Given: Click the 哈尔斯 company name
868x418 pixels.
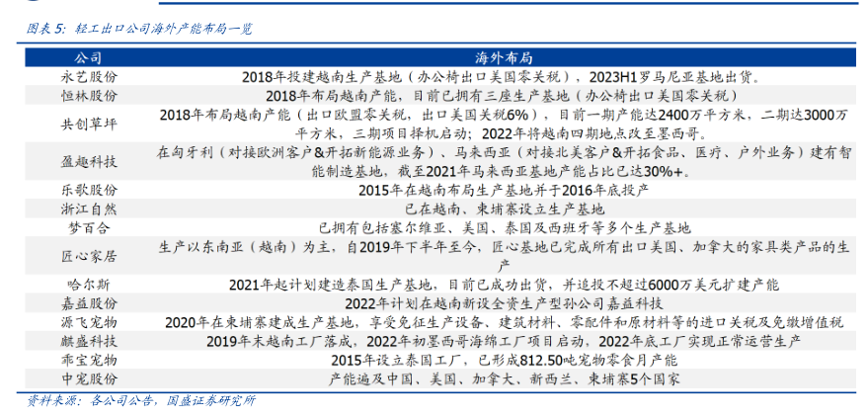Looking at the screenshot, I should point(89,284).
